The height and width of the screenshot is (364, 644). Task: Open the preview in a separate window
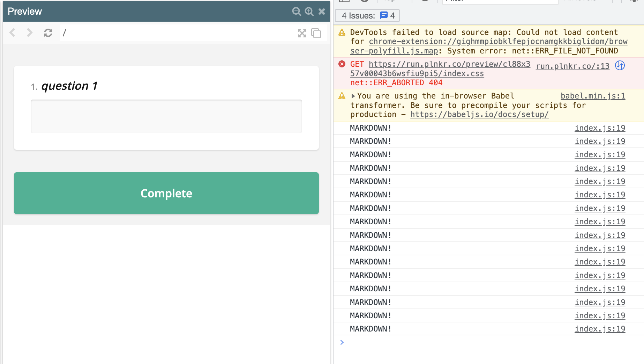[316, 33]
